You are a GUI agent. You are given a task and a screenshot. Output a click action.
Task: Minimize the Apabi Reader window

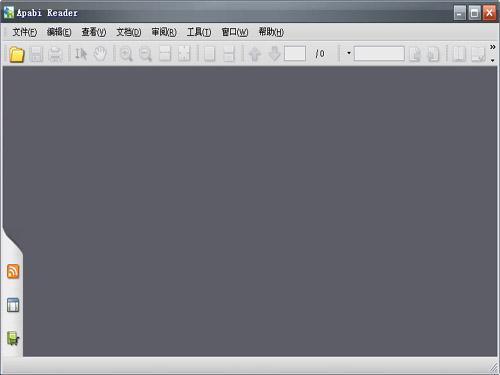pos(460,13)
